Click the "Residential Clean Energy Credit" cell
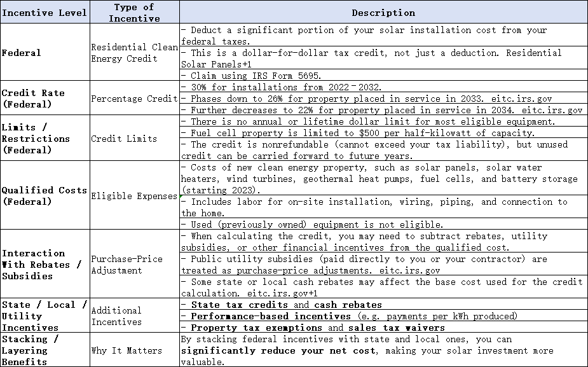This screenshot has width=588, height=367. pos(133,53)
